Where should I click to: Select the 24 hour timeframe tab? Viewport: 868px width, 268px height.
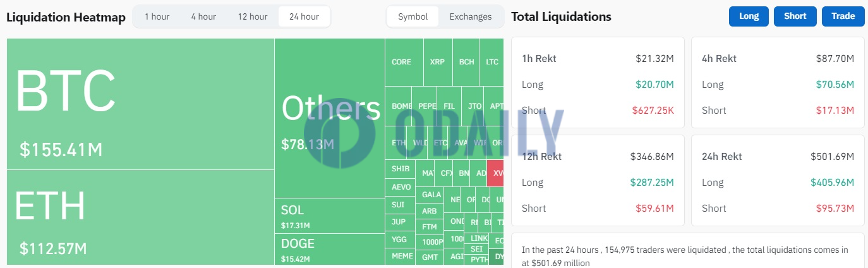pos(304,16)
